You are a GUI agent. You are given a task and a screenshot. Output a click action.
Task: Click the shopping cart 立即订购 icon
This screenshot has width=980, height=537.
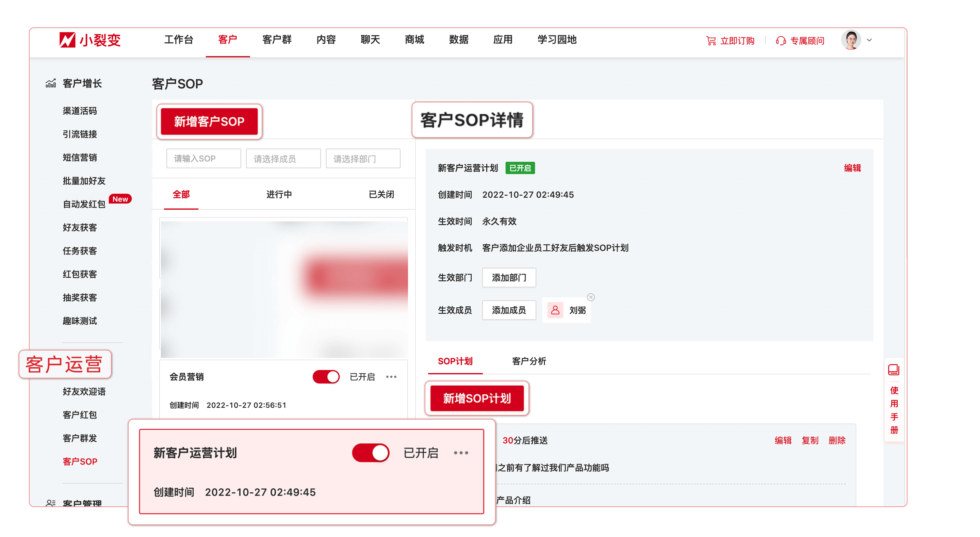coord(710,41)
